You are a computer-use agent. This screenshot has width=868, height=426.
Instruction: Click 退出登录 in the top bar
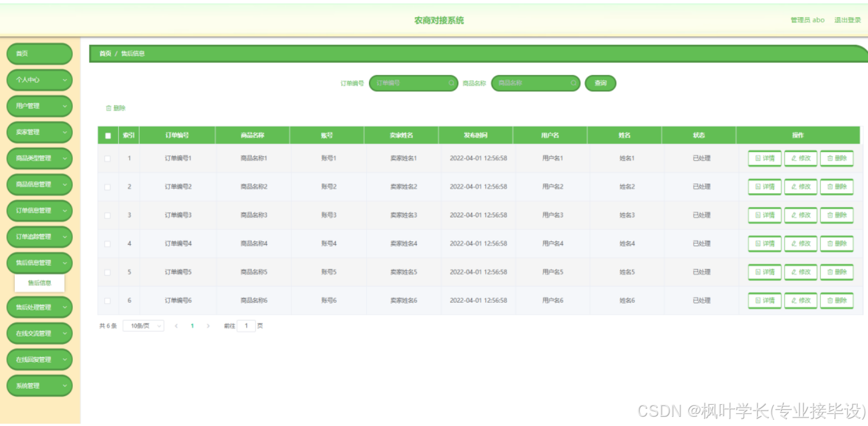[847, 20]
